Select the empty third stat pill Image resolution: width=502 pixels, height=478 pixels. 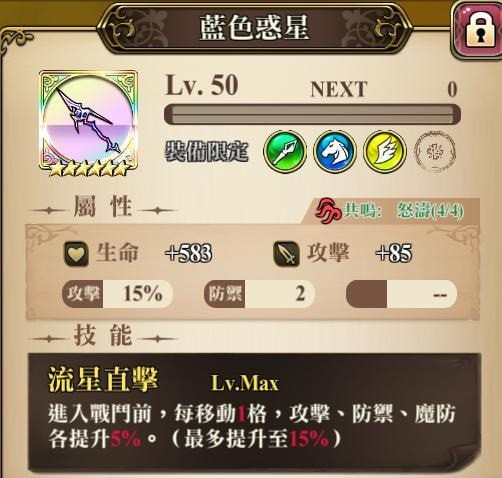click(402, 294)
